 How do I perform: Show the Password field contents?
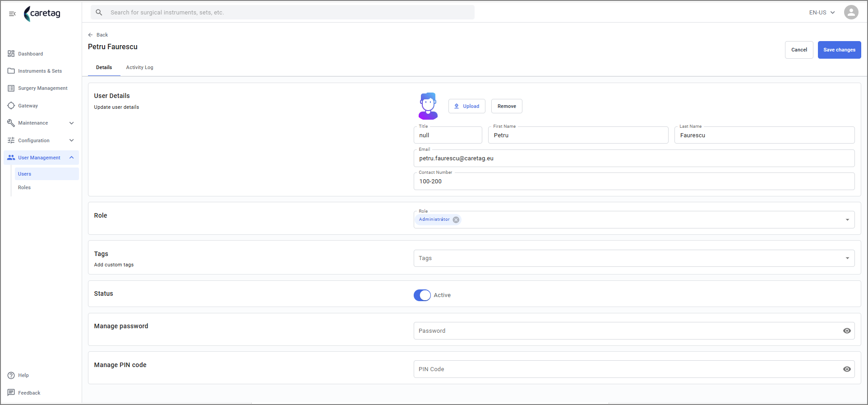click(847, 331)
